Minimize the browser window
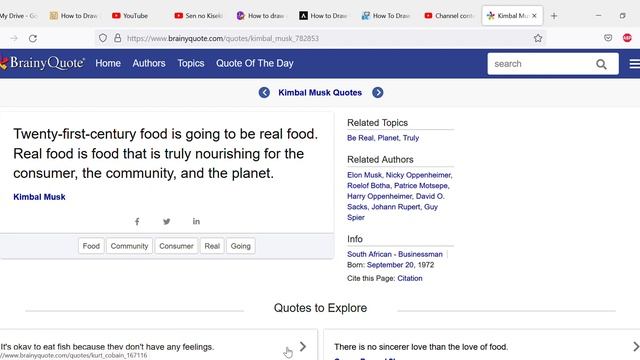This screenshot has width=640, height=360. pyautogui.click(x=598, y=16)
